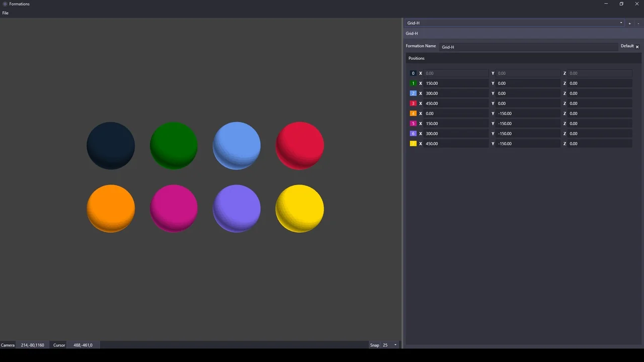Expand the Positions section header
The width and height of the screenshot is (644, 362).
pyautogui.click(x=416, y=58)
